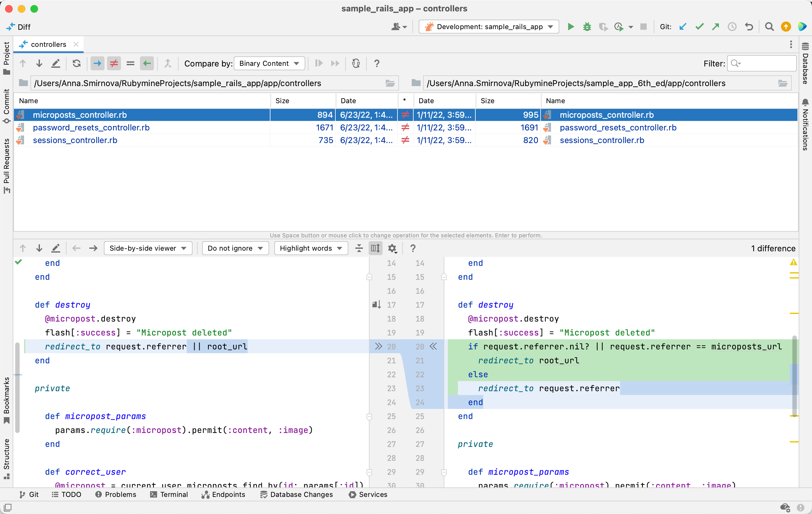This screenshot has width=812, height=514.
Task: Click the Synchronize All double-arrow icon
Action: click(x=335, y=63)
